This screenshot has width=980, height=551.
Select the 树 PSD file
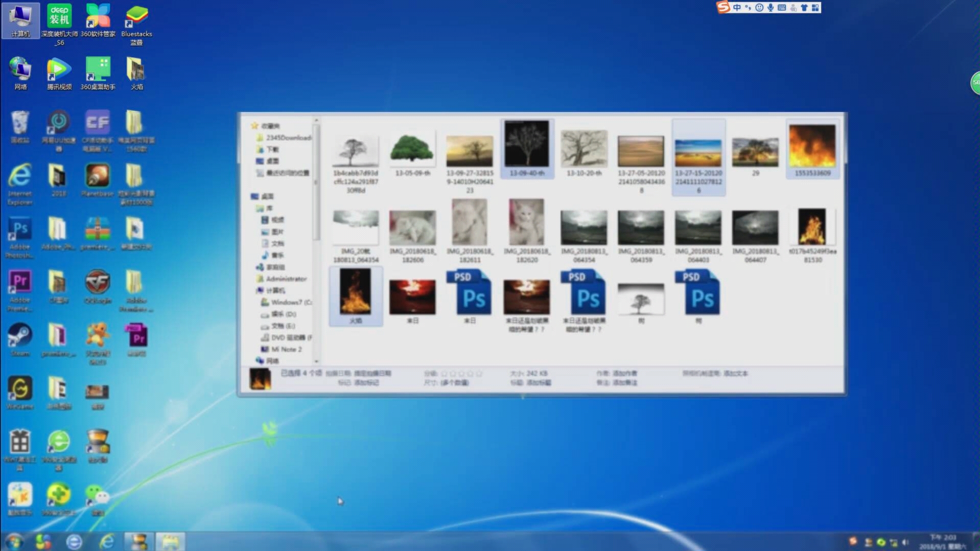point(698,297)
